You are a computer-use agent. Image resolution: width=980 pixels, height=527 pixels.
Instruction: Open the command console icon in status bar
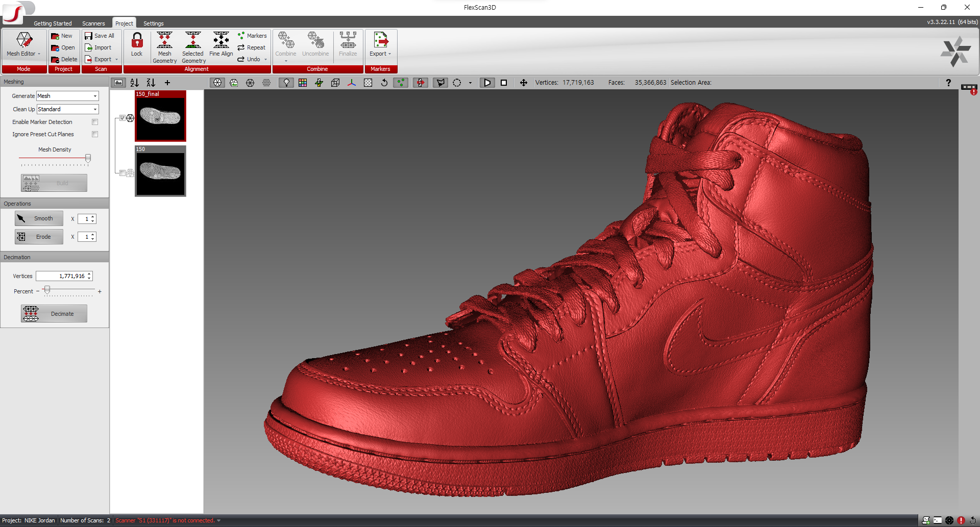[938, 520]
